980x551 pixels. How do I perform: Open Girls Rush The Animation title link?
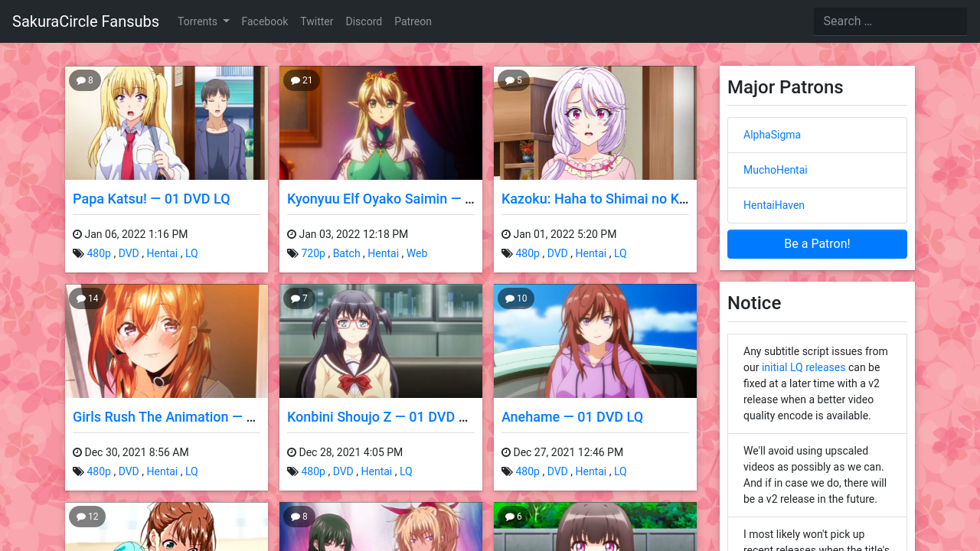click(x=166, y=417)
